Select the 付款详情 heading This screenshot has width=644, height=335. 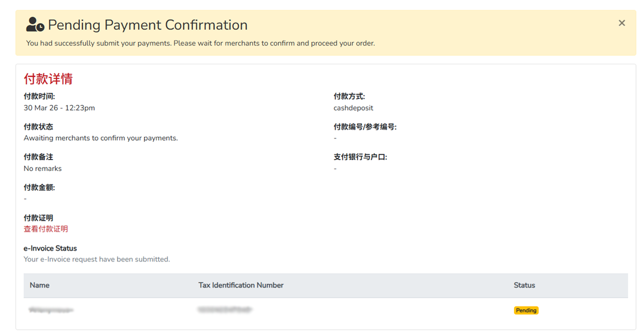tap(47, 79)
